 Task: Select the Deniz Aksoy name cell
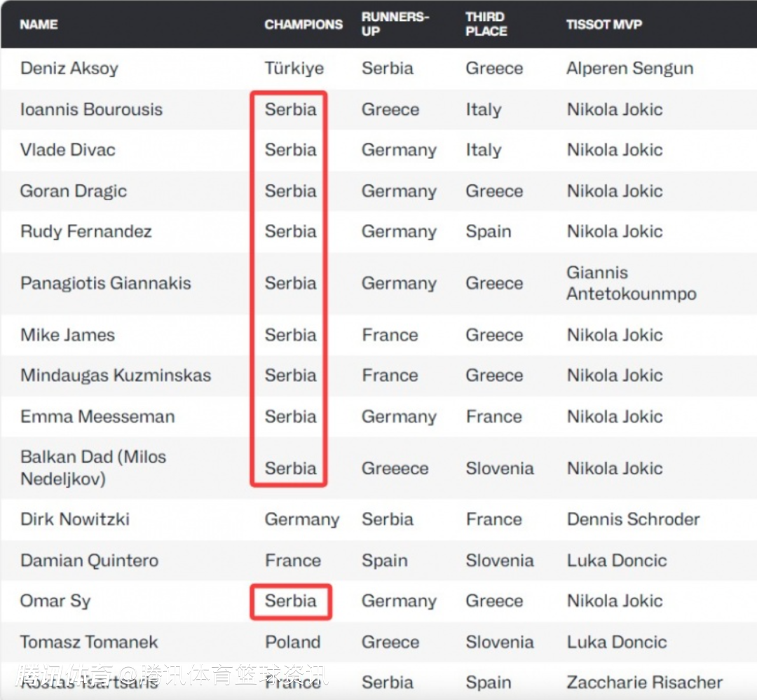(69, 69)
